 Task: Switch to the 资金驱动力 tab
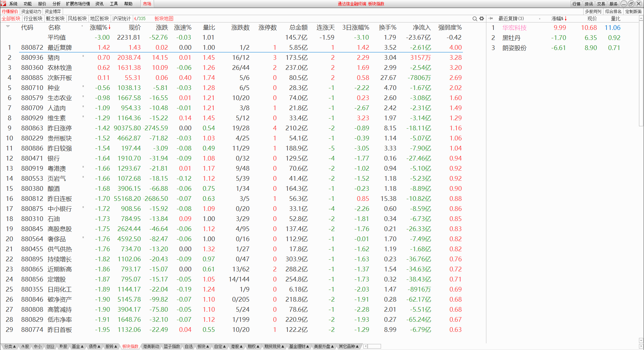[x=31, y=11]
